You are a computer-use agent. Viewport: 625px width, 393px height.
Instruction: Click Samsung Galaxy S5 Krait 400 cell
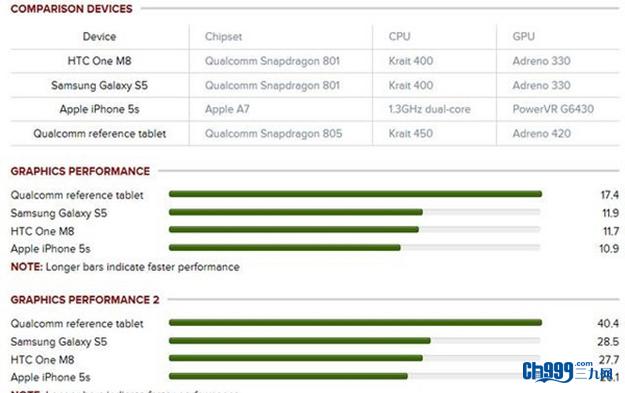click(411, 85)
